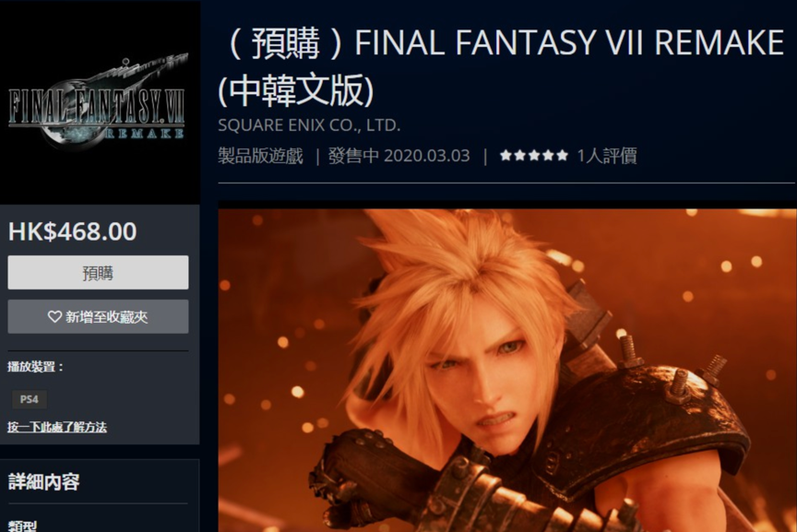This screenshot has height=532, width=797.
Task: Click the 播放裝置 playable device label
Action: (35, 366)
